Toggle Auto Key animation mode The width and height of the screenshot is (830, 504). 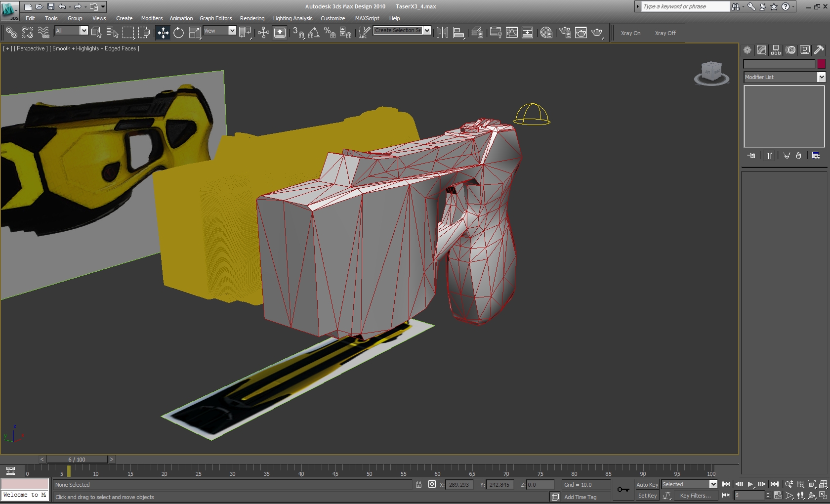pos(647,485)
